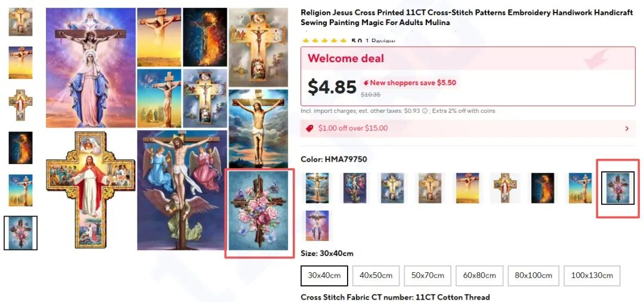Click the sunset crucifix thumbnail on the left
The image size is (644, 302).
pos(20,63)
